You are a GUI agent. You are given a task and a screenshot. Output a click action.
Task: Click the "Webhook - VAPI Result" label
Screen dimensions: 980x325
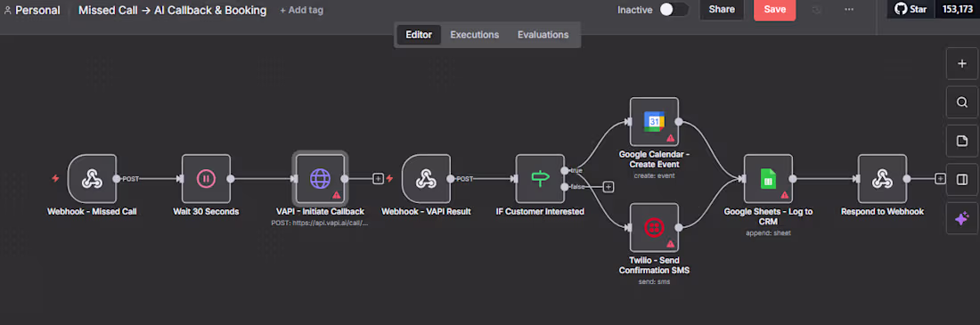point(426,212)
